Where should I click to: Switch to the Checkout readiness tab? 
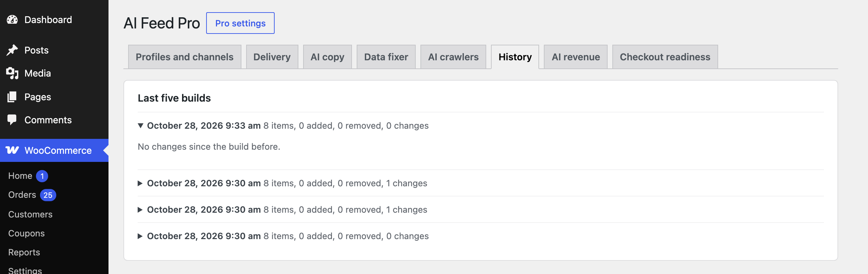665,57
